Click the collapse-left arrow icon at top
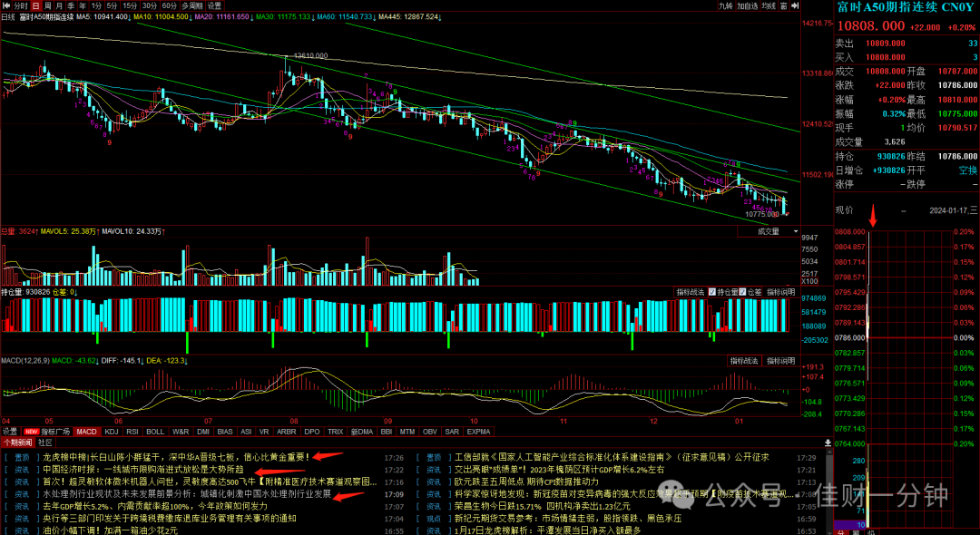 pos(6,5)
